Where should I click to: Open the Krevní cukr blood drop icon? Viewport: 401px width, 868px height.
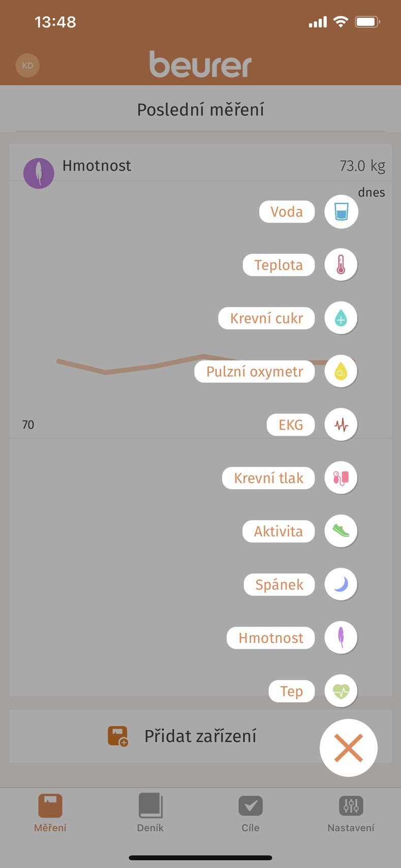[341, 318]
